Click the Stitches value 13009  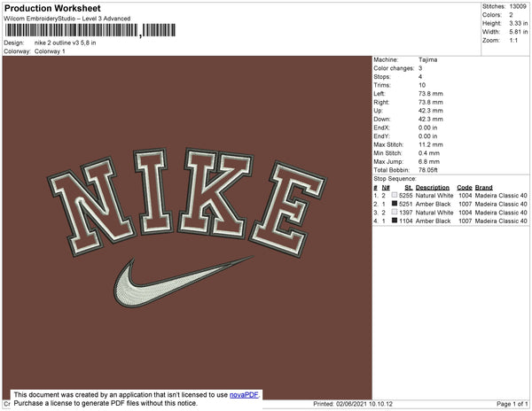point(518,6)
